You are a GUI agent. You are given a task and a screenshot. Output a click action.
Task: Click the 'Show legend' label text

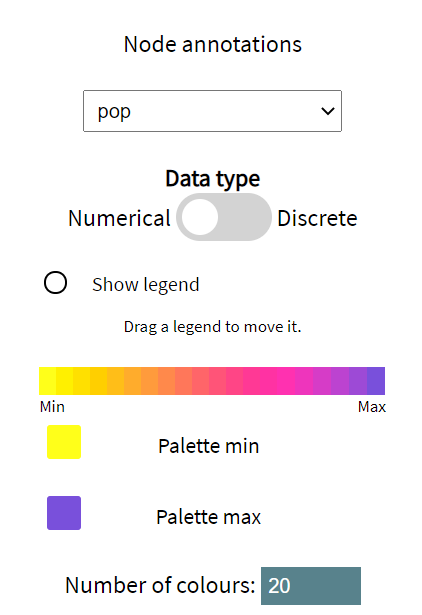click(x=146, y=284)
